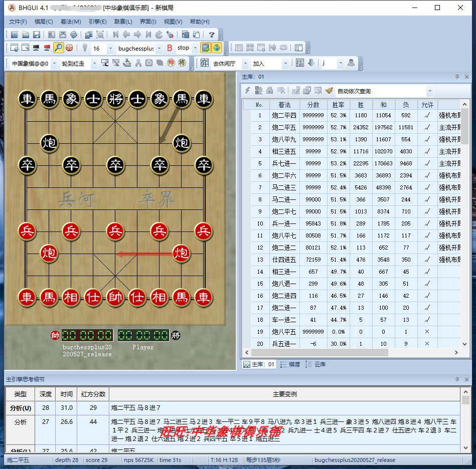Open the 加入 dropdown
The image size is (476, 469).
(x=285, y=64)
